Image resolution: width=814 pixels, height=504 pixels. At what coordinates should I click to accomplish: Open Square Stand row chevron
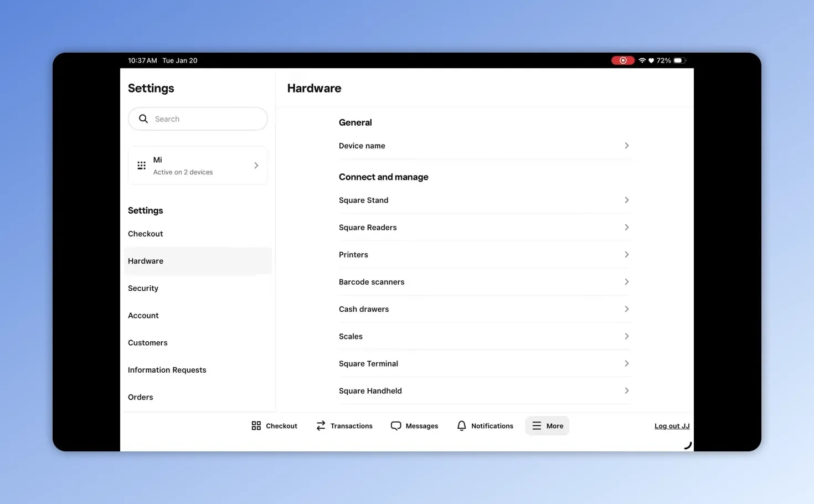click(x=626, y=200)
